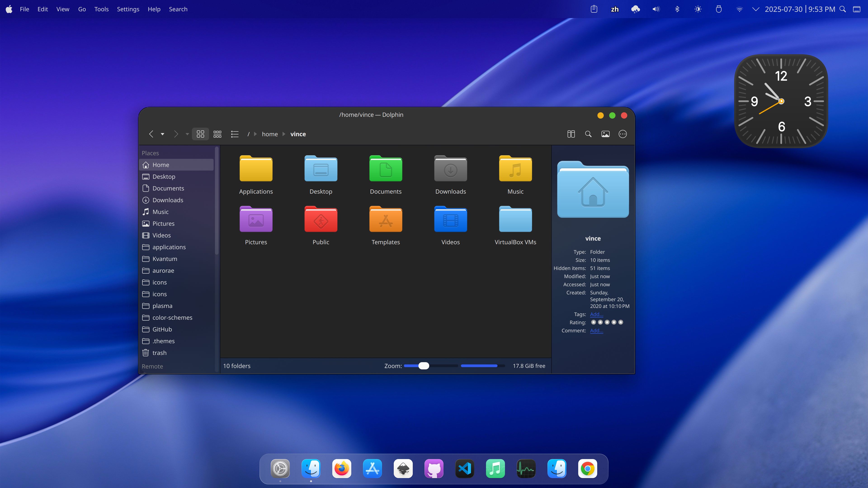Screen dimensions: 868x488
Task: Activate the search icon in Dolphin toolbar
Action: click(588, 134)
